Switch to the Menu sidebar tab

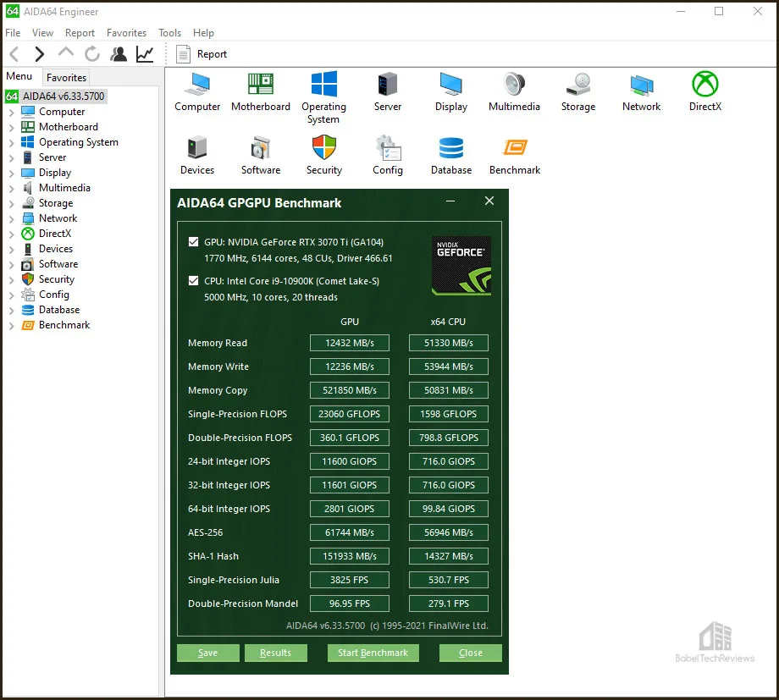tap(19, 76)
